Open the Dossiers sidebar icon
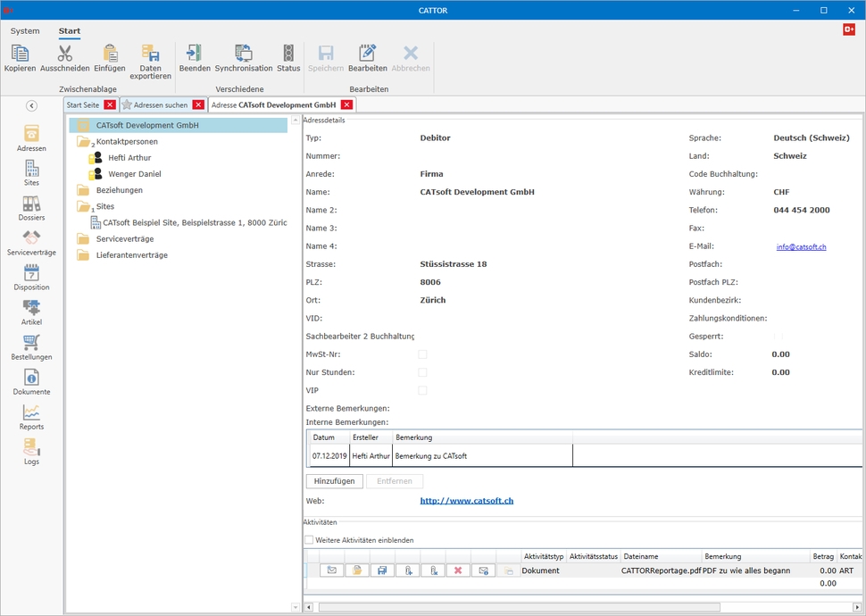This screenshot has height=616, width=866. [31, 208]
